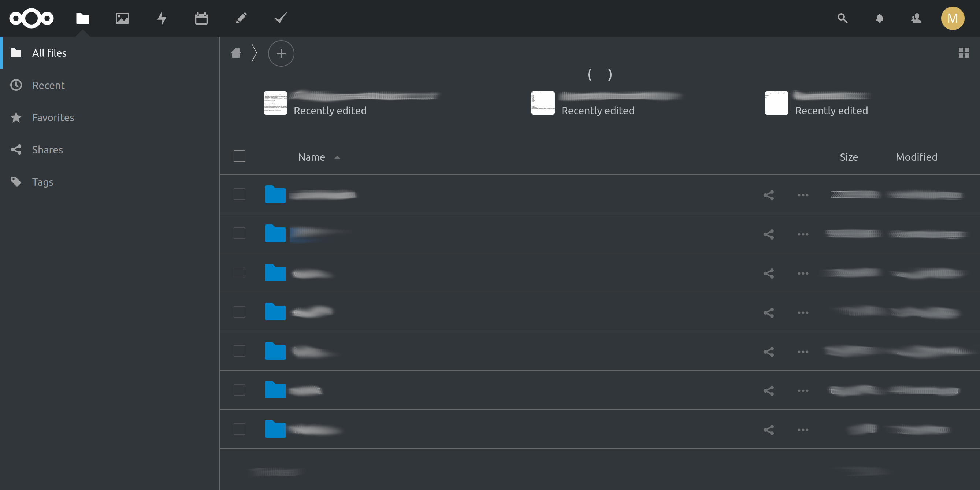Open the Contacts menu icon
Viewport: 980px width, 490px height.
[x=916, y=18]
